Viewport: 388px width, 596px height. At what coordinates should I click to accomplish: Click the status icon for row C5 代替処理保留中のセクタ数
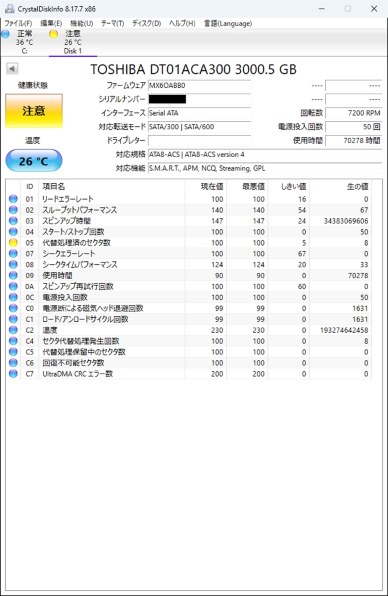pyautogui.click(x=13, y=352)
